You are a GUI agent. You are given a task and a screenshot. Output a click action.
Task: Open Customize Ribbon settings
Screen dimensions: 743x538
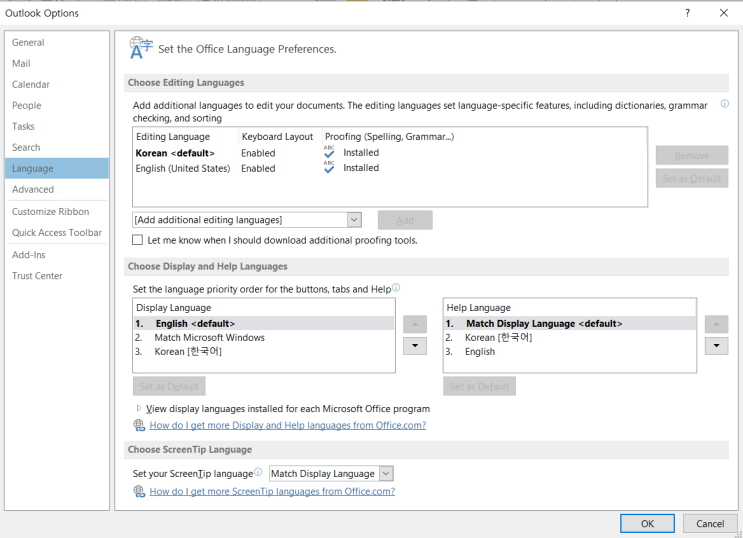click(57, 211)
